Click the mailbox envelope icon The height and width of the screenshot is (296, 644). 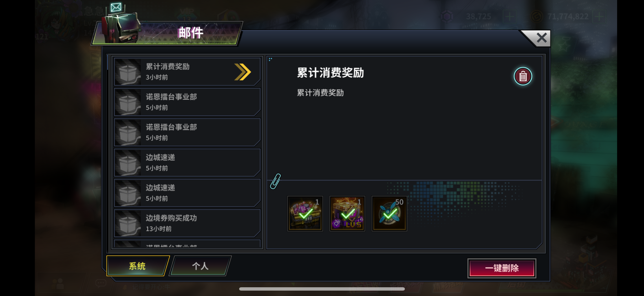coord(116,7)
